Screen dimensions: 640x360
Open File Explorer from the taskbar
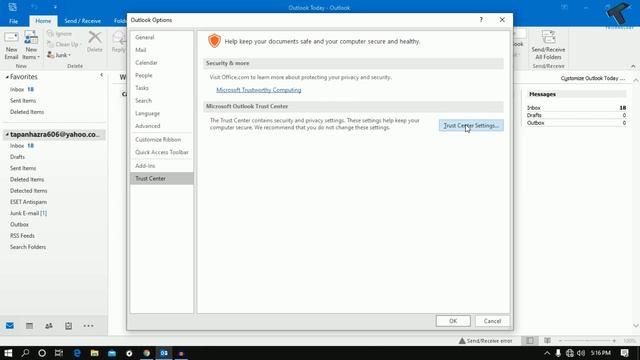coord(94,353)
